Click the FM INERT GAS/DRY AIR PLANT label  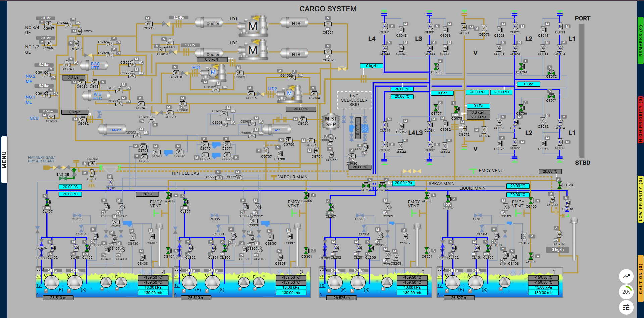(41, 159)
